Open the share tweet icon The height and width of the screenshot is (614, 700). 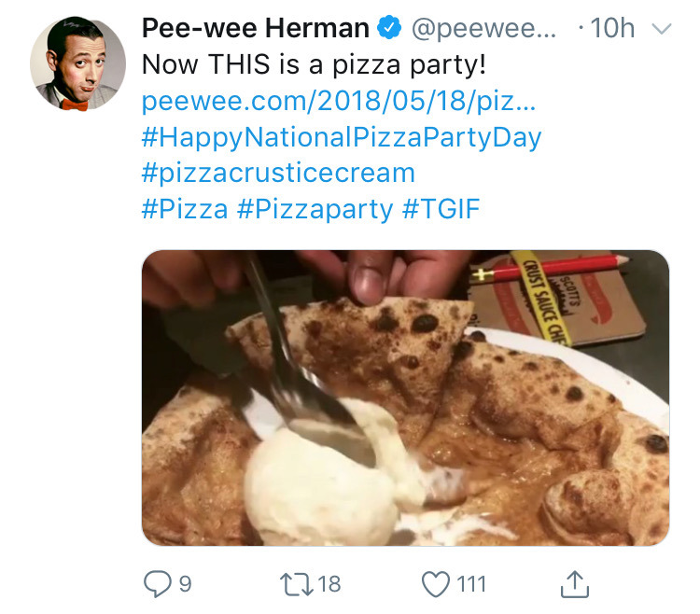575,584
